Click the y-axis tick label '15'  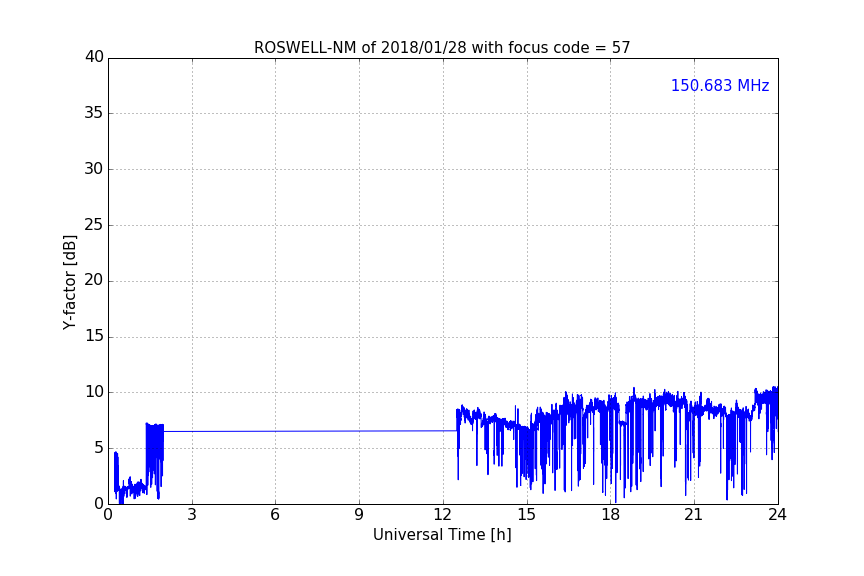pyautogui.click(x=94, y=336)
